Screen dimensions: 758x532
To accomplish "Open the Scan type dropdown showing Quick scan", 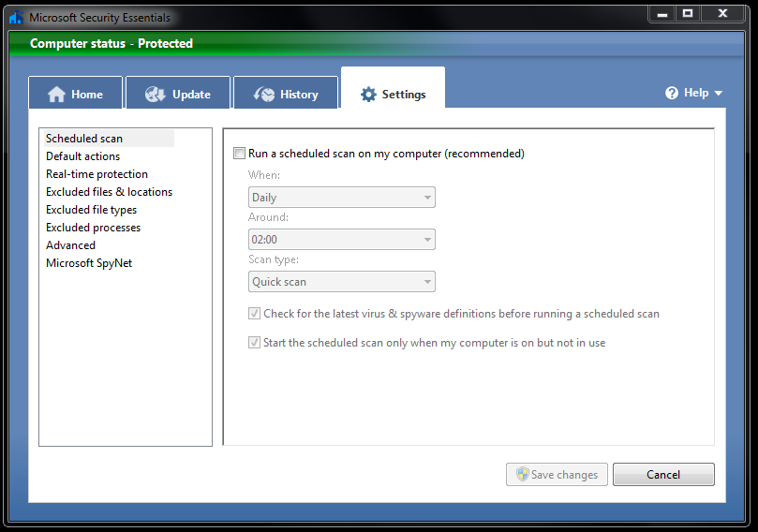I will (342, 281).
